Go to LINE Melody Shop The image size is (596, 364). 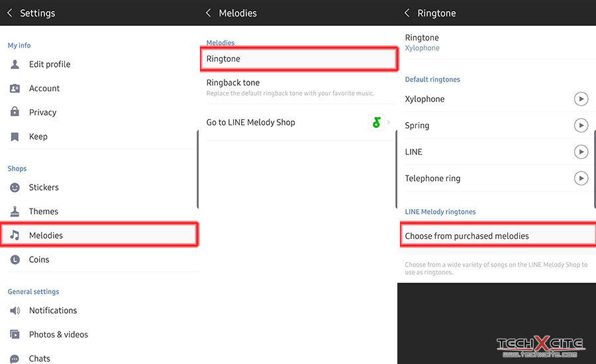[x=299, y=122]
